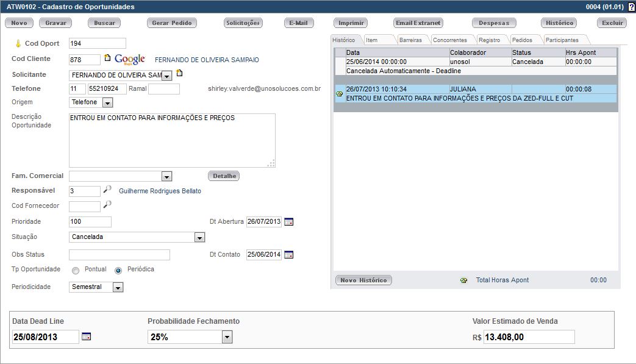
Task: Click the magnifier icon next to Responsável
Action: [x=107, y=190]
